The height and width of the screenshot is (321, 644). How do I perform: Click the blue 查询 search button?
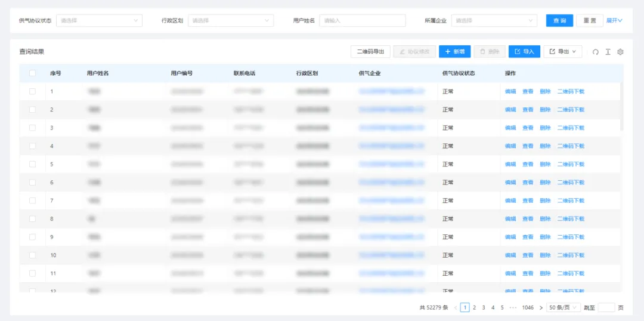point(559,20)
